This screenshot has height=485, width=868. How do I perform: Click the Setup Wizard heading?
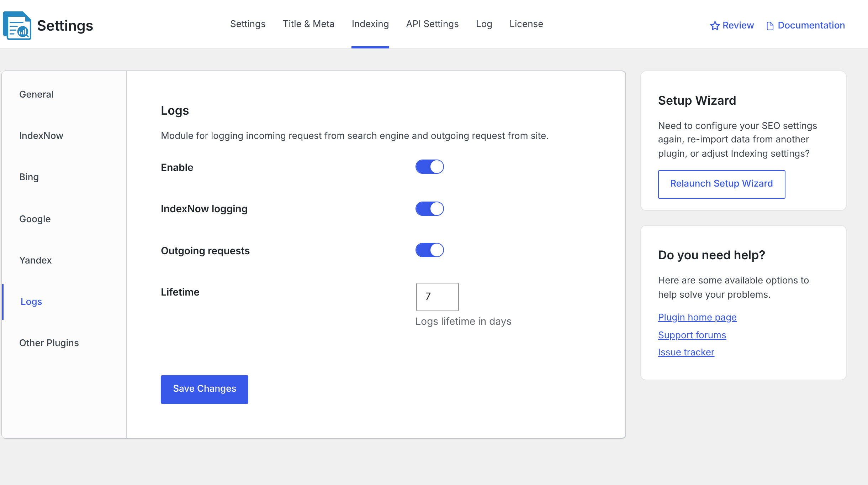(697, 100)
